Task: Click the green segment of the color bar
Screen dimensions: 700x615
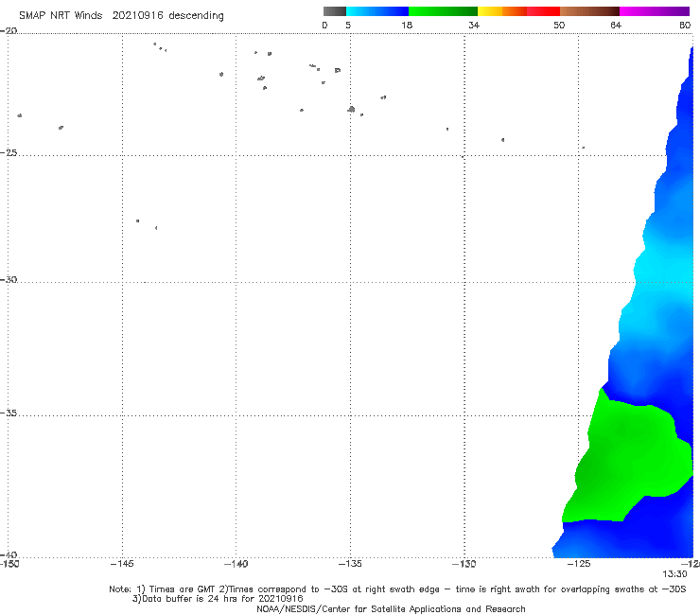Action: point(443,11)
